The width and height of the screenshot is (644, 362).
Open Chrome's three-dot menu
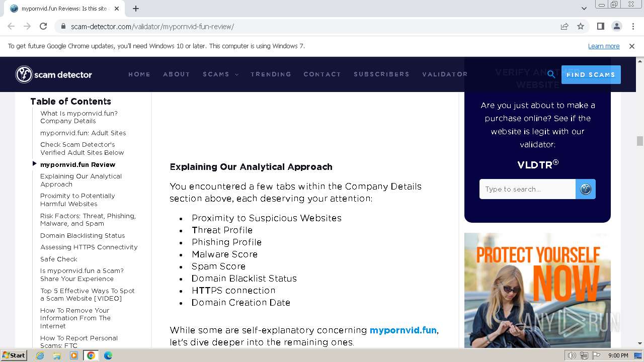coord(632,26)
